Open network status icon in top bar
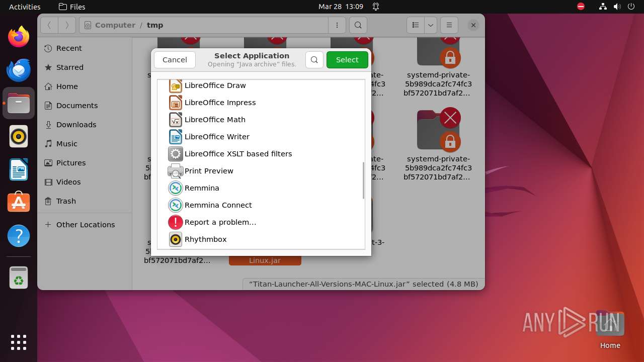 pos(603,7)
